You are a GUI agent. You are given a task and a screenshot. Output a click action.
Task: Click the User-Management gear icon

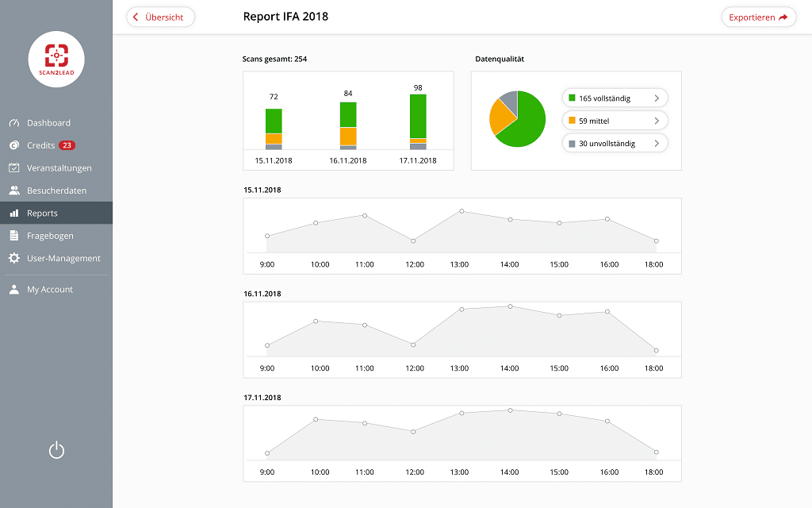pyautogui.click(x=13, y=259)
